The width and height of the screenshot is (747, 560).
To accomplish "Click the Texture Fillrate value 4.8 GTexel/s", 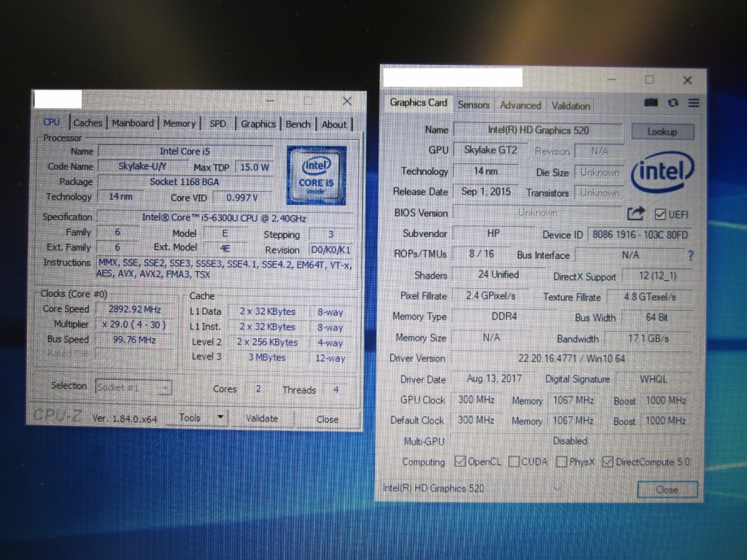I will [x=650, y=297].
